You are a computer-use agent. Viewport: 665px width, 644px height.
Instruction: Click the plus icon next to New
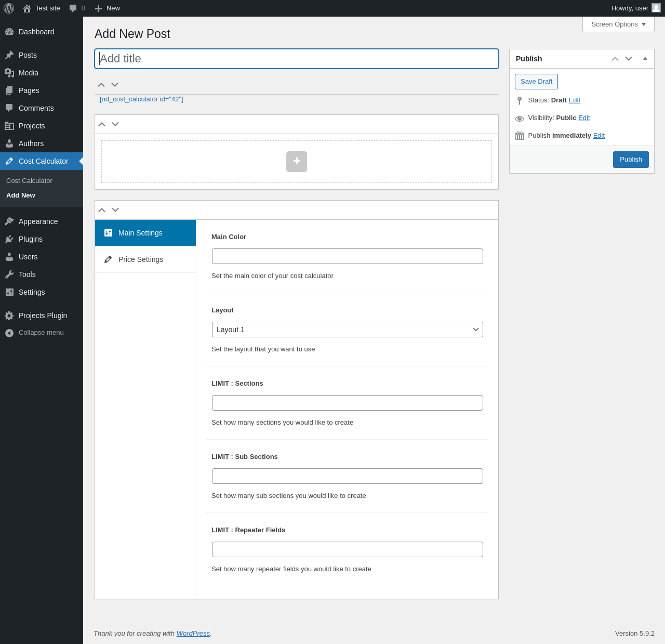pyautogui.click(x=98, y=8)
